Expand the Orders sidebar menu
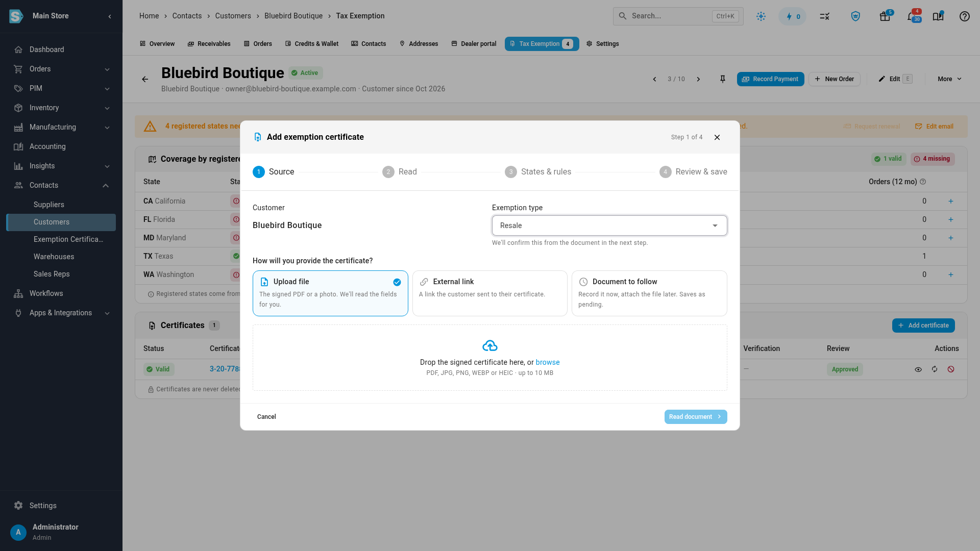 click(x=61, y=69)
